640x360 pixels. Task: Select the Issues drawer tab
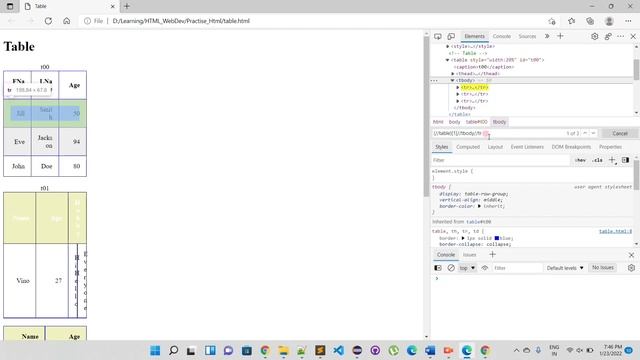pos(469,255)
